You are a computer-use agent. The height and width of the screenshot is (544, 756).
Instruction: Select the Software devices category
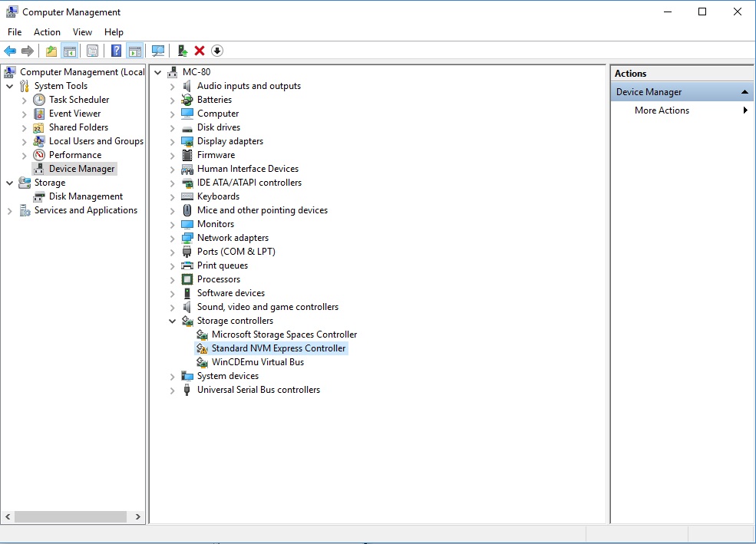(231, 293)
